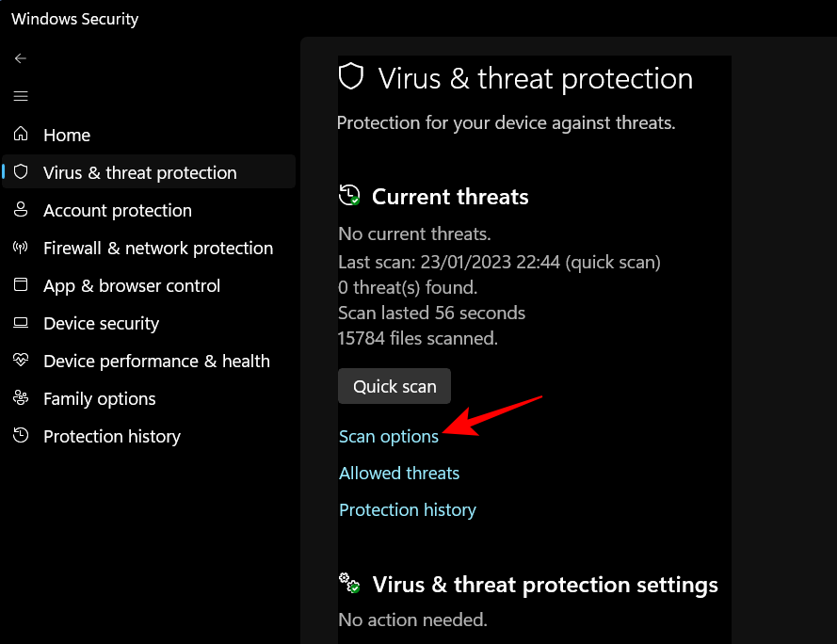Click the Device performance heart icon
Image resolution: width=837 pixels, height=644 pixels.
21,361
